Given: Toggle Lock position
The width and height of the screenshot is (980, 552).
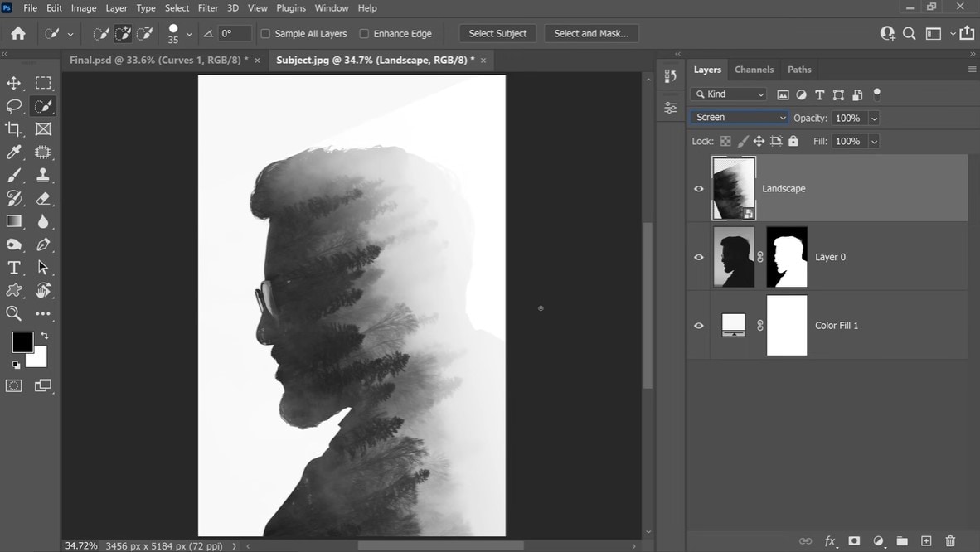Looking at the screenshot, I should [x=759, y=141].
